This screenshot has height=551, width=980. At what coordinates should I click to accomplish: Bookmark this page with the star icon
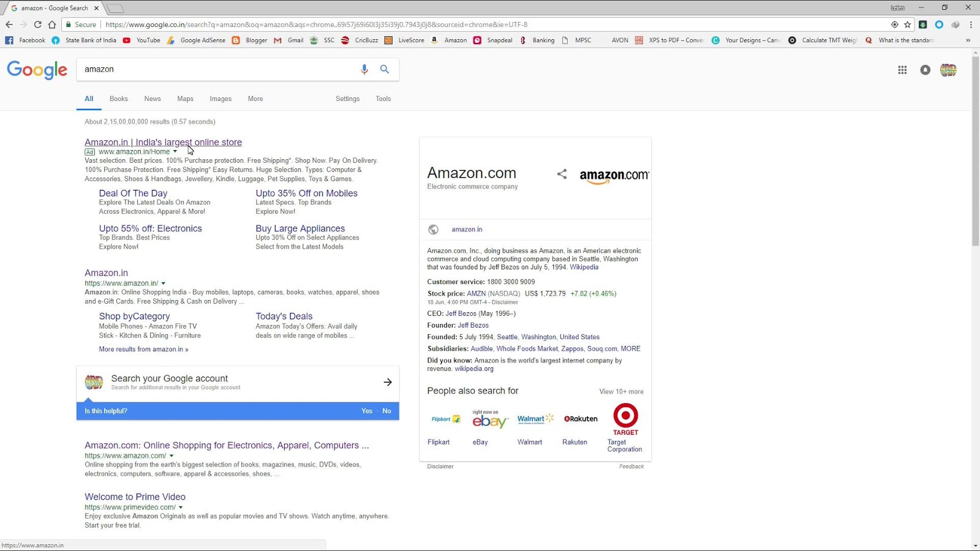point(908,24)
